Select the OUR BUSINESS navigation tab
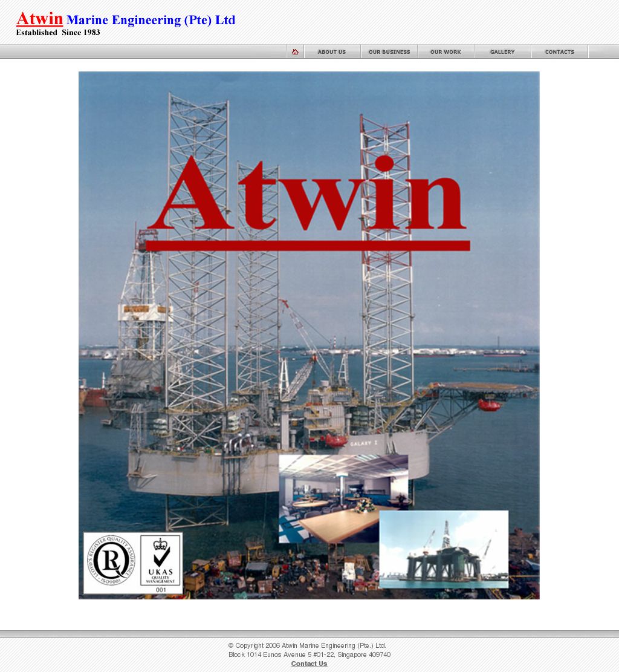 pos(389,51)
